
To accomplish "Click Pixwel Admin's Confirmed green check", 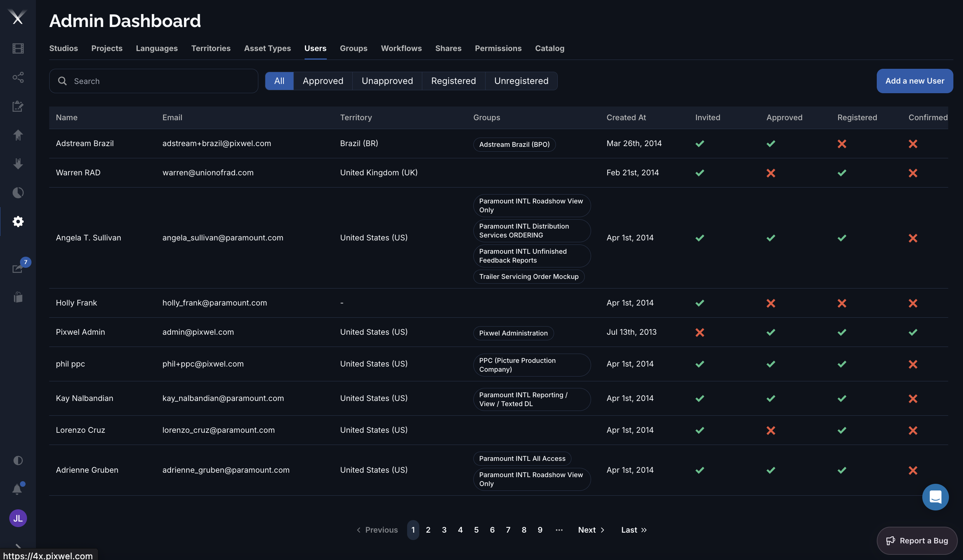I will [913, 332].
